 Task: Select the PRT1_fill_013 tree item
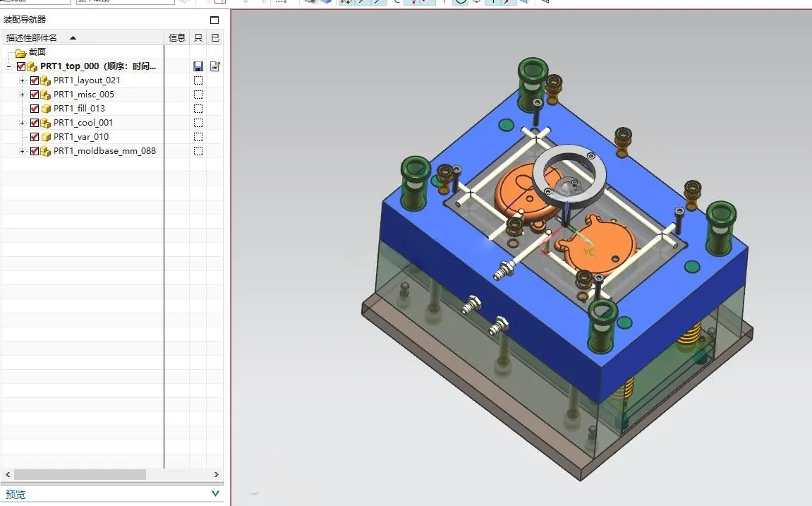pyautogui.click(x=79, y=109)
